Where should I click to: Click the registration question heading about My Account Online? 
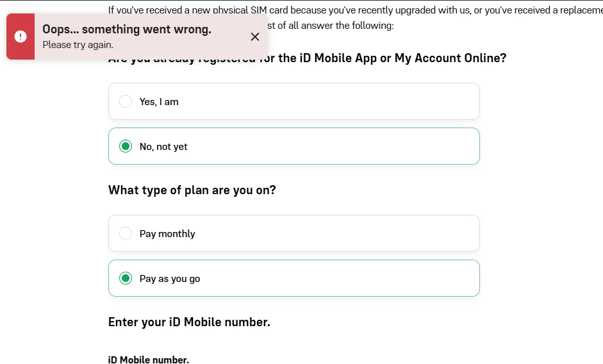391,58
